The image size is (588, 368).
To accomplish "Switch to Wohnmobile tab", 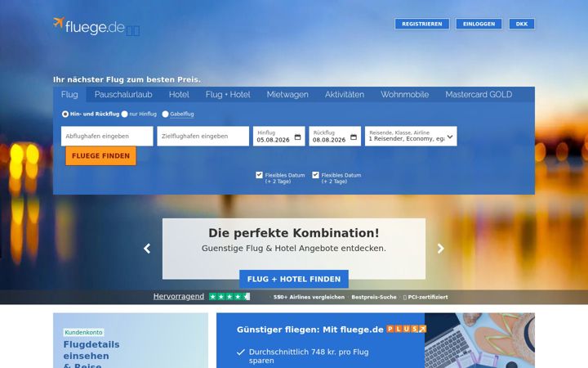I will (404, 95).
